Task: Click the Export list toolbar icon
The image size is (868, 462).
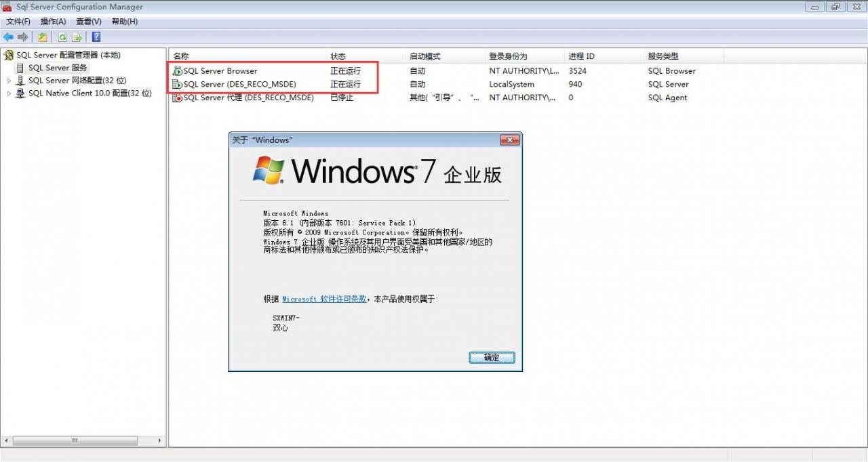Action: click(x=77, y=37)
